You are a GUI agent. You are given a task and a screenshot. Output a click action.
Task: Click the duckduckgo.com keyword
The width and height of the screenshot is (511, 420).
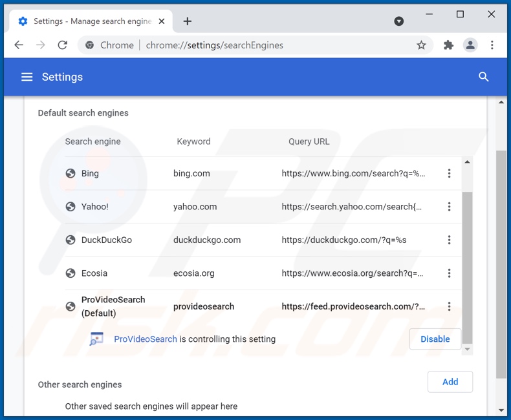(x=207, y=240)
